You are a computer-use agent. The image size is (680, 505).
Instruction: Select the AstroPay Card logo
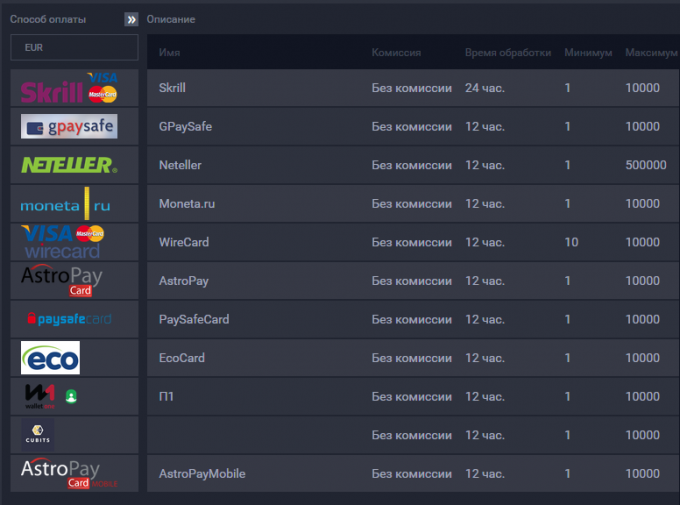[x=62, y=281]
